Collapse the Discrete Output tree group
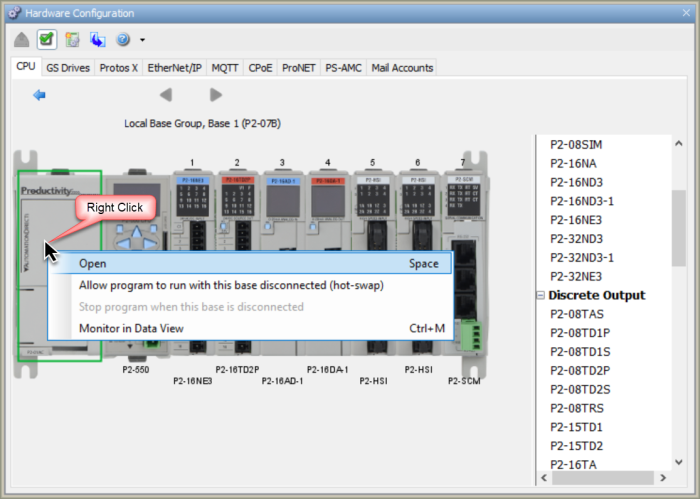Image resolution: width=700 pixels, height=499 pixels. click(541, 296)
